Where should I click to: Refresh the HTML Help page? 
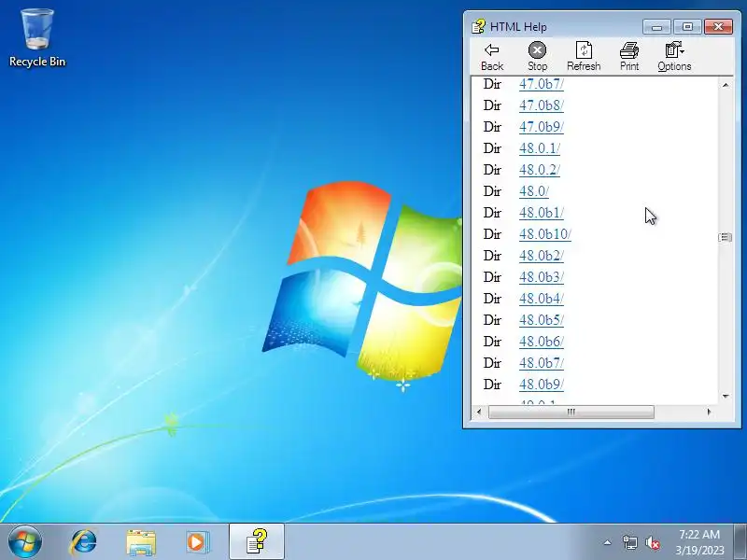pyautogui.click(x=584, y=57)
